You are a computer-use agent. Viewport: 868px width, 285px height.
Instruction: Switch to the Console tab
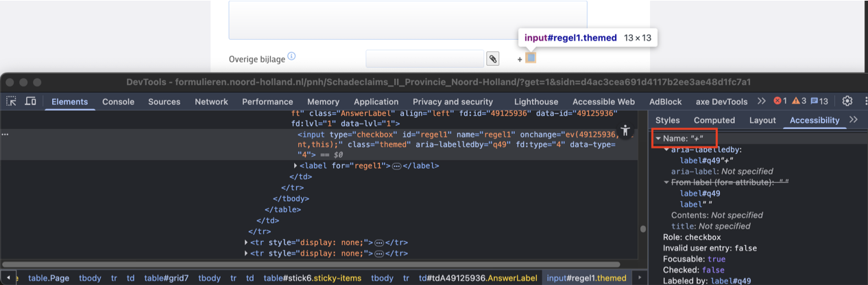coord(118,102)
